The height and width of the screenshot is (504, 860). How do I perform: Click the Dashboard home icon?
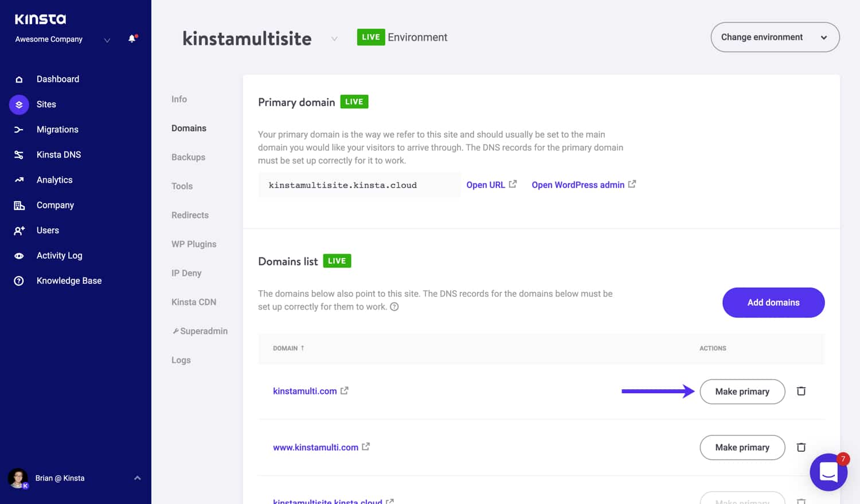19,79
